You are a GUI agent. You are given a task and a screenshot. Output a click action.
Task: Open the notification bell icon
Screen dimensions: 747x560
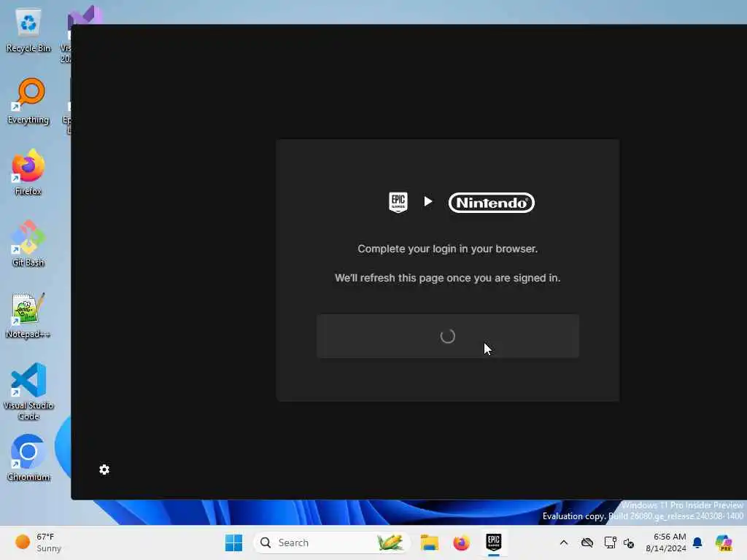coord(697,542)
